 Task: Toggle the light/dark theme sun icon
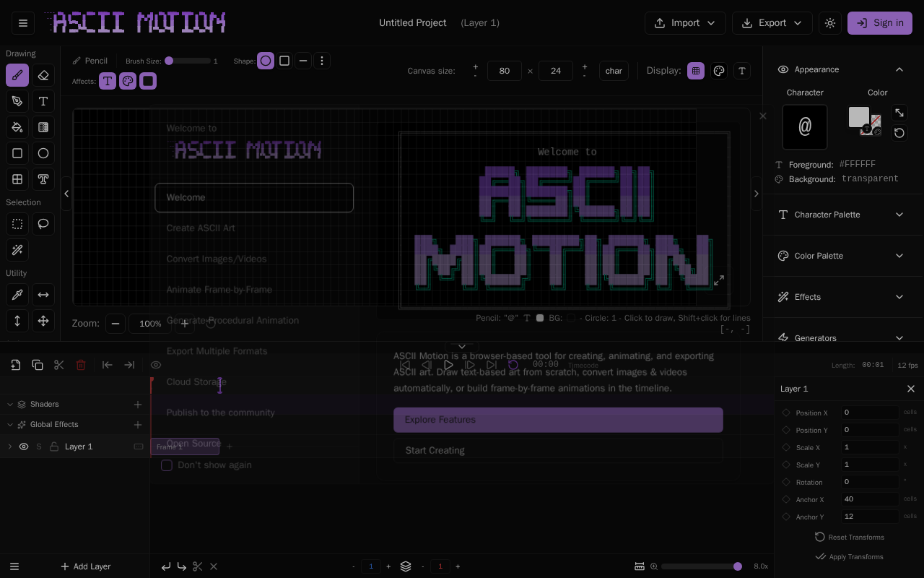click(x=830, y=23)
